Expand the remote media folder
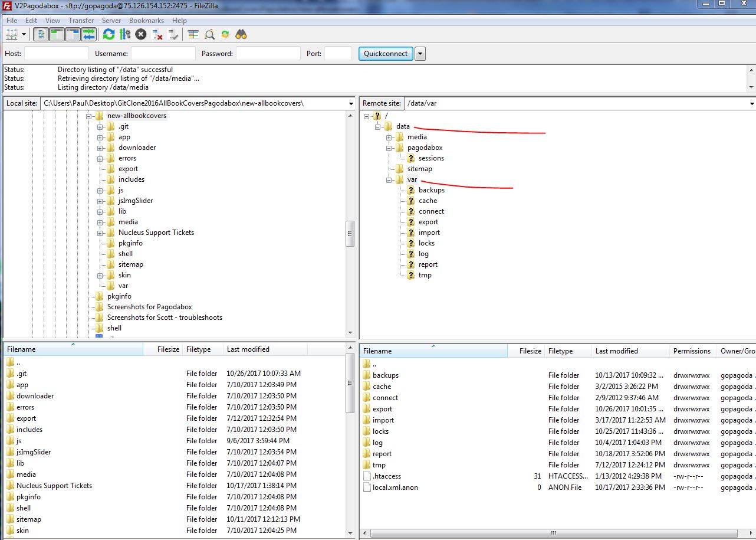Screen dimensions: 756x540 389,138
